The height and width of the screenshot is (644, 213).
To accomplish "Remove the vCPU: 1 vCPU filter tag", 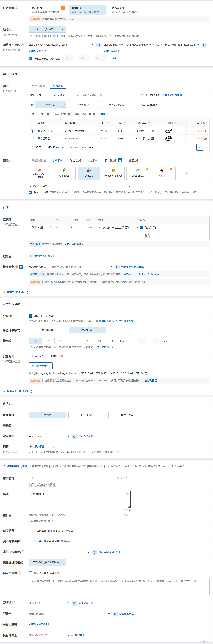I will [48, 114].
